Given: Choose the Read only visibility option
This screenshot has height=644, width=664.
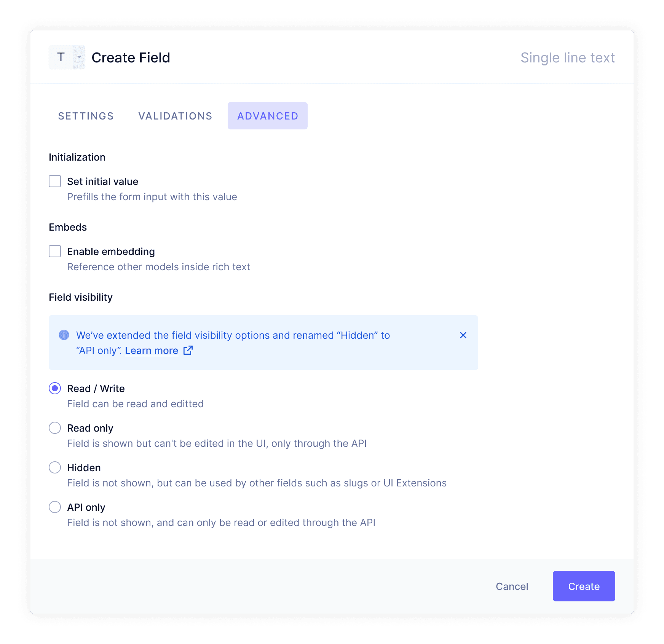Looking at the screenshot, I should coord(55,428).
